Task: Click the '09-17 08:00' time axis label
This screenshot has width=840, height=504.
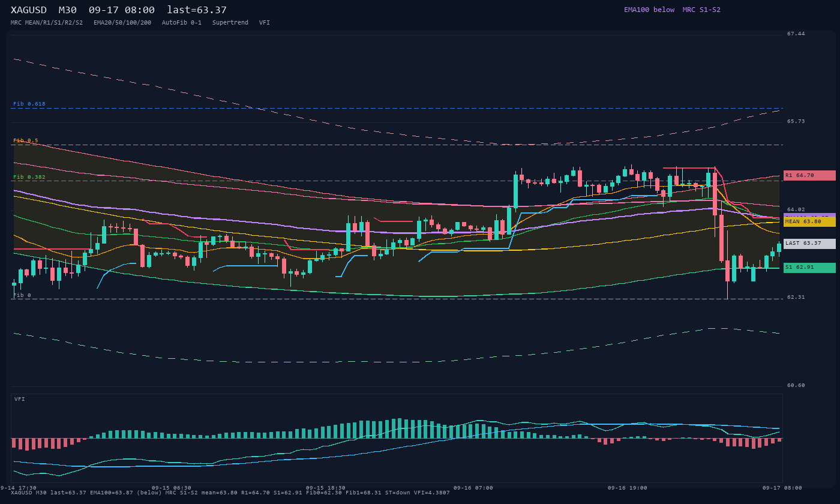Action: point(782,488)
